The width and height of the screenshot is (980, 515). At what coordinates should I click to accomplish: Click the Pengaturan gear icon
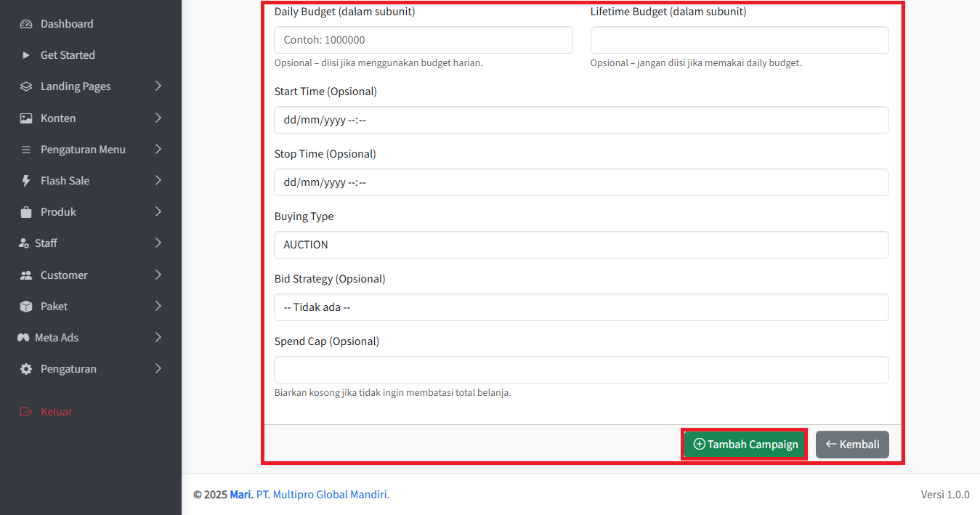[26, 369]
